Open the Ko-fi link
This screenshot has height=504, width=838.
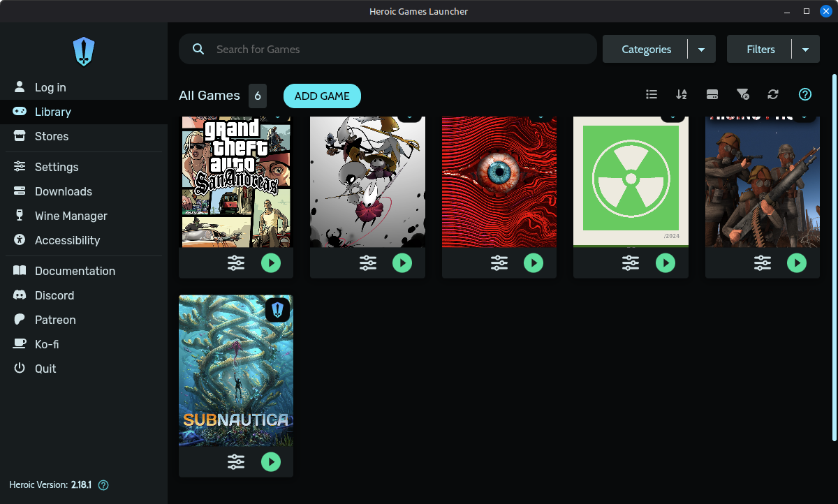pyautogui.click(x=84, y=344)
